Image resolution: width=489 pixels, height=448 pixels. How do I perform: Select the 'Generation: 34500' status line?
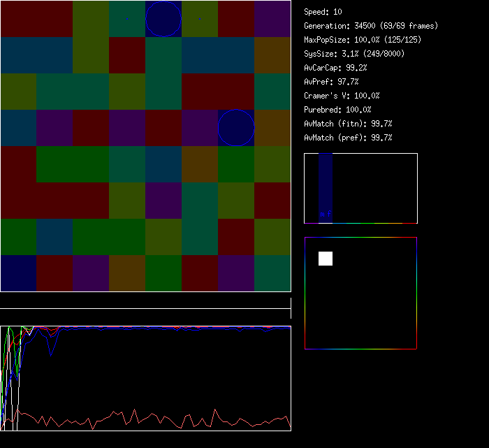pos(370,26)
